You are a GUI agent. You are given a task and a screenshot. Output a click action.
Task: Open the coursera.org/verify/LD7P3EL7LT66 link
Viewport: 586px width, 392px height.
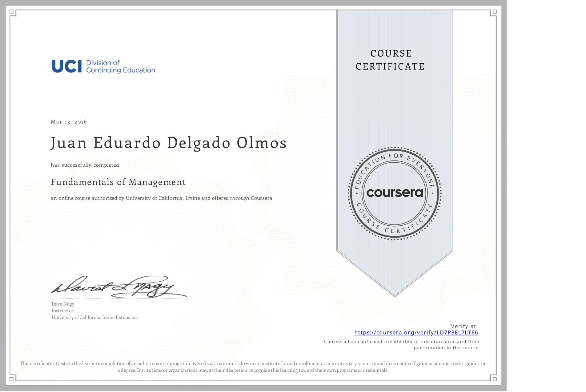(416, 332)
